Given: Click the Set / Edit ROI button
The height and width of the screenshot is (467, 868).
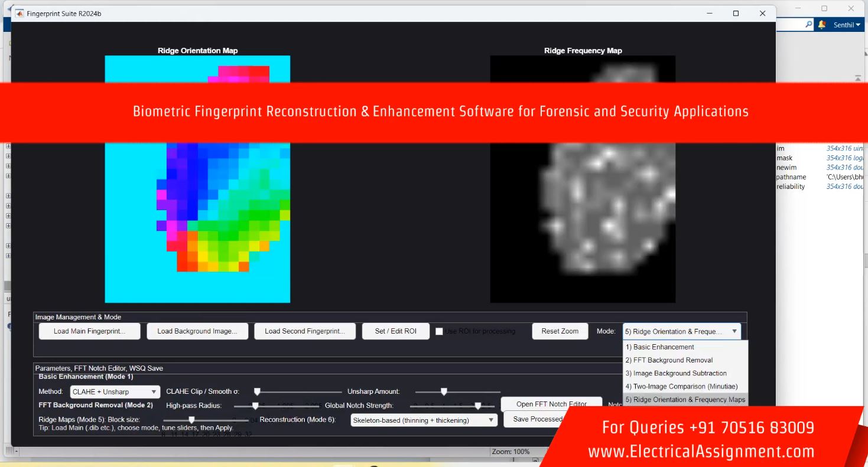Looking at the screenshot, I should tap(395, 331).
